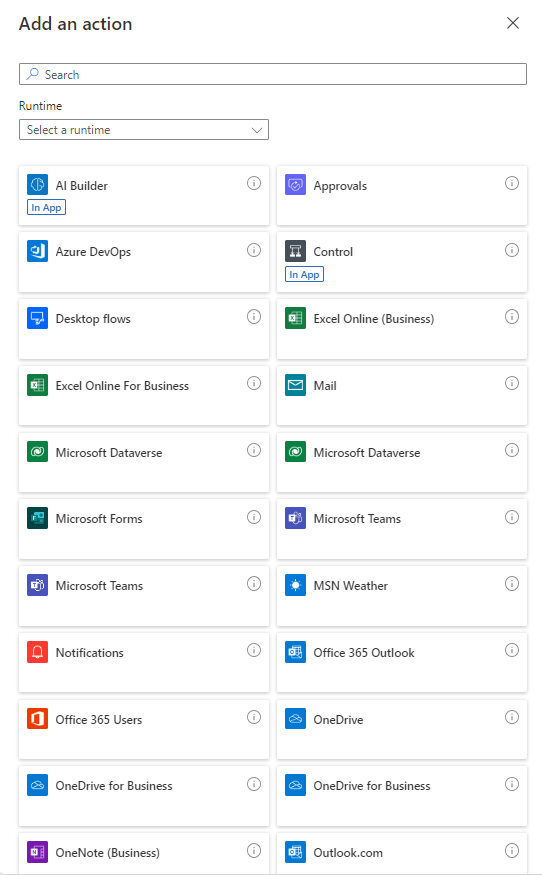The width and height of the screenshot is (542, 875).
Task: Close the Add an action panel
Action: pyautogui.click(x=513, y=23)
